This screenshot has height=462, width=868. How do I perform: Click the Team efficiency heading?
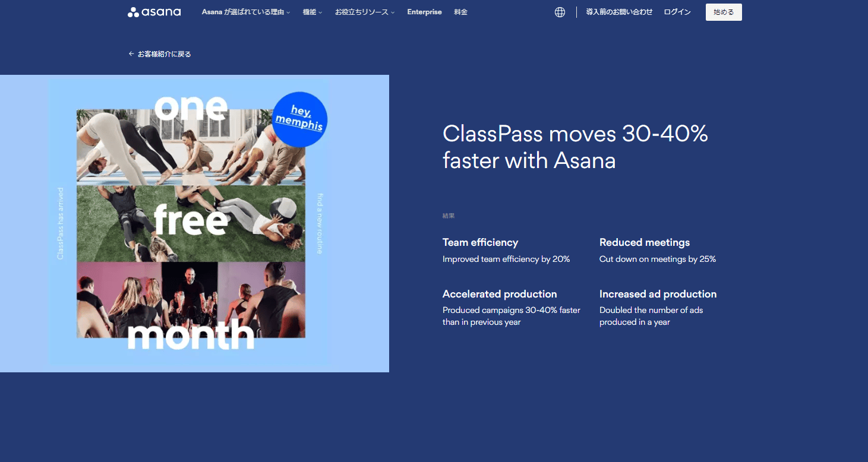(480, 242)
